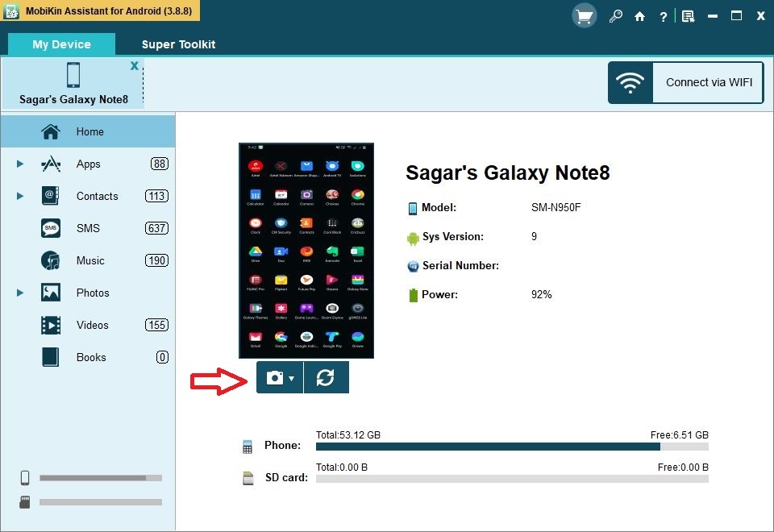The image size is (774, 532).
Task: Click the Sagar's Galaxy Note8 heading
Action: tap(507, 172)
